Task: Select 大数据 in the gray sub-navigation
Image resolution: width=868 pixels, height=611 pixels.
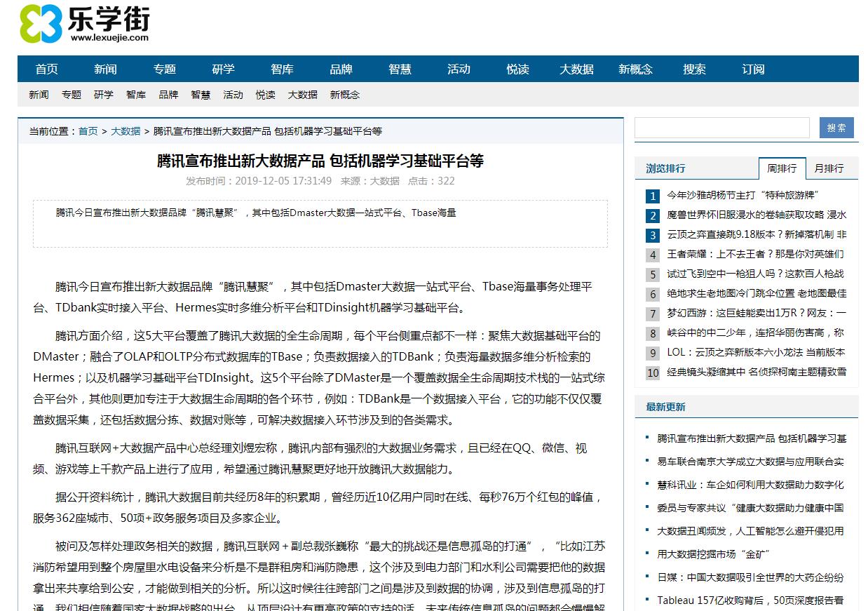Action: [x=303, y=95]
